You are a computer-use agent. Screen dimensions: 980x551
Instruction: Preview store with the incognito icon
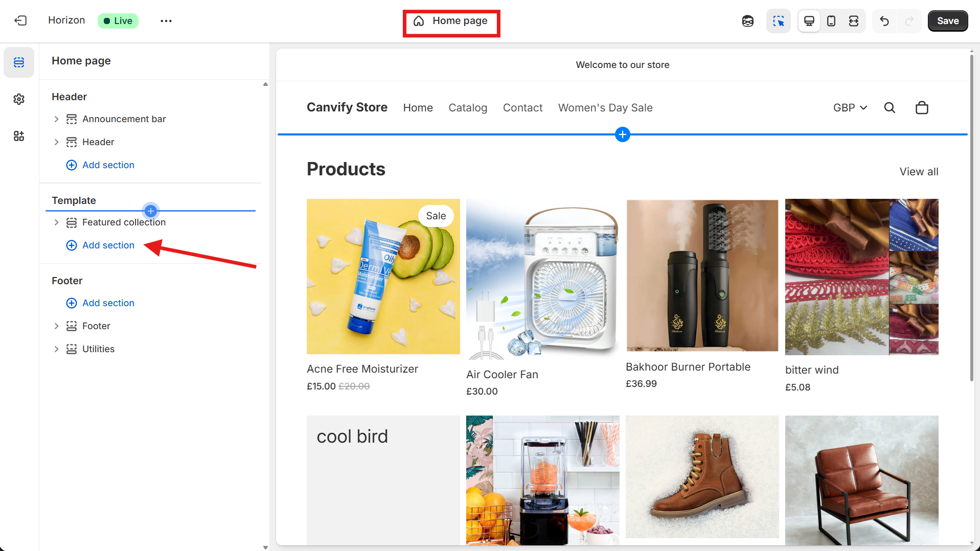747,21
